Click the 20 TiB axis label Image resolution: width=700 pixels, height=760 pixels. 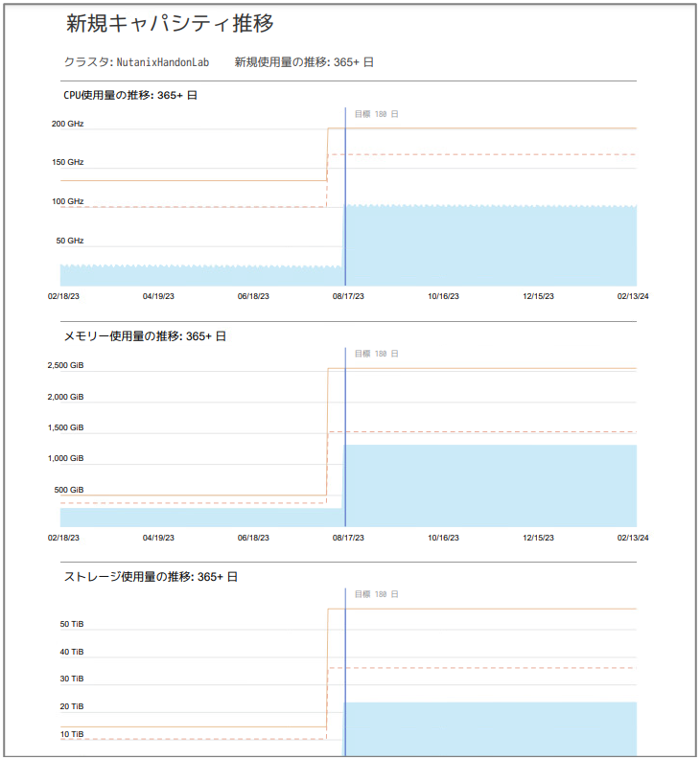point(72,706)
